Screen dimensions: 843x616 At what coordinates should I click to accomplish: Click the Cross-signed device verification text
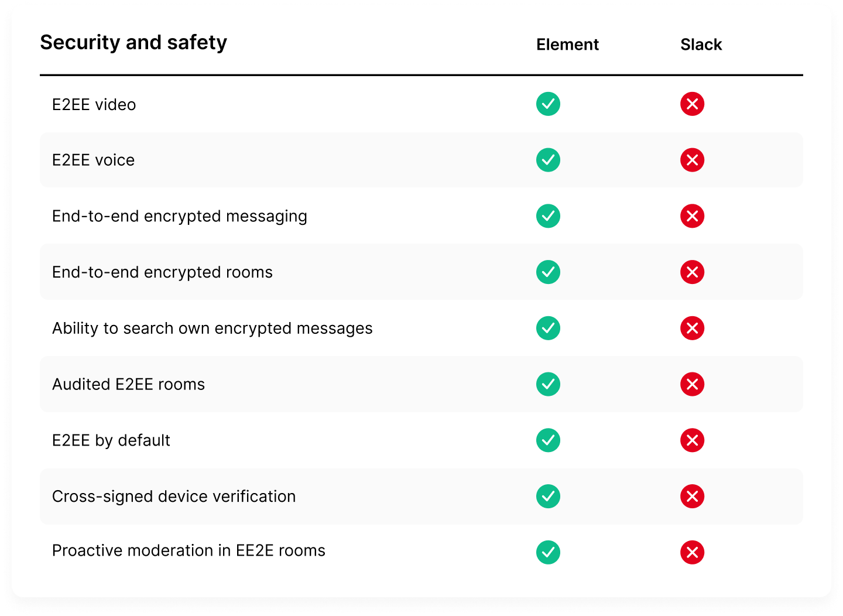pyautogui.click(x=174, y=497)
